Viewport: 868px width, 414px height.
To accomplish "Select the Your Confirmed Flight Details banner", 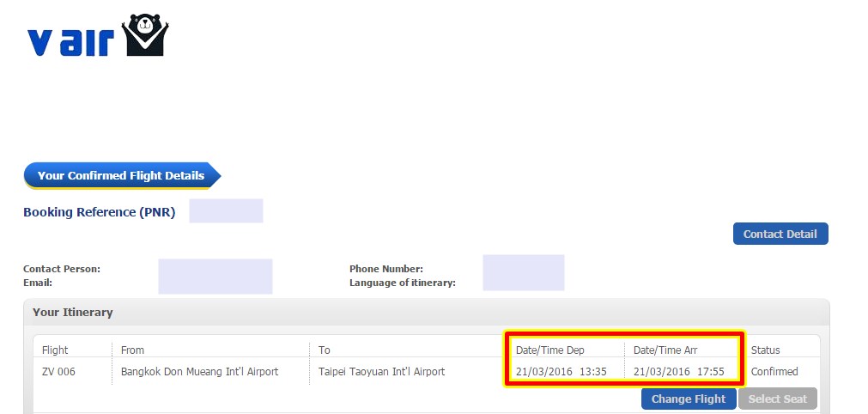I will pos(121,176).
